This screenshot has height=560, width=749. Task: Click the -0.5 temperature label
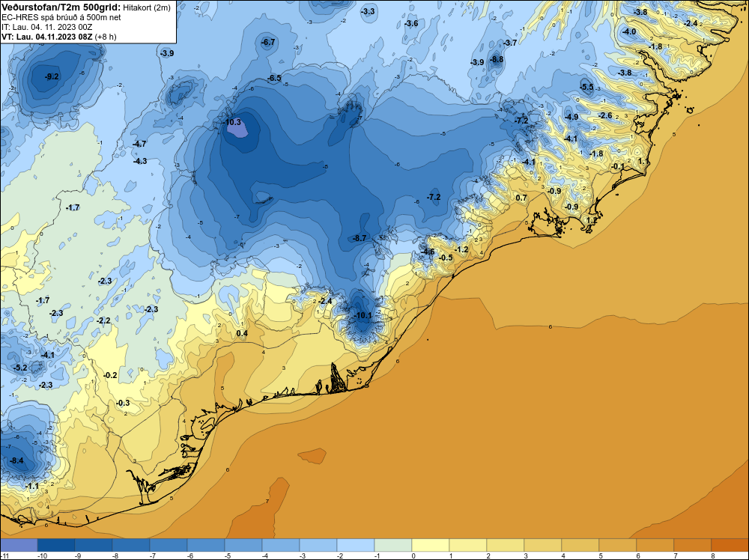point(445,258)
